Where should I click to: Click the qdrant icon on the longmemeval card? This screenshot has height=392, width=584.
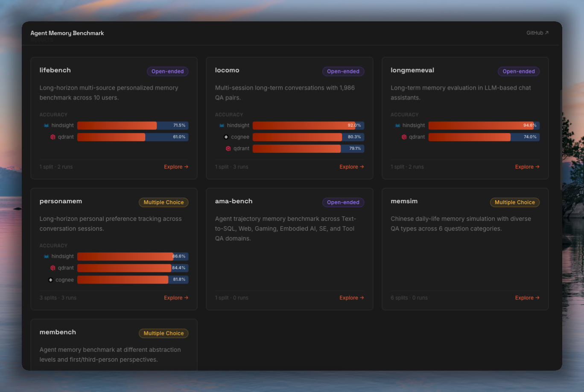(x=403, y=137)
